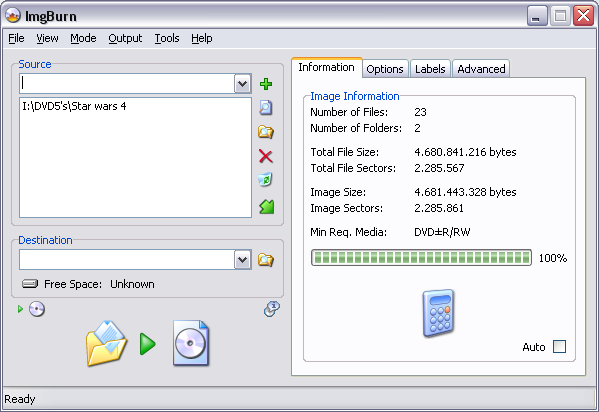Open the Help menu
The image size is (599, 412).
click(202, 38)
